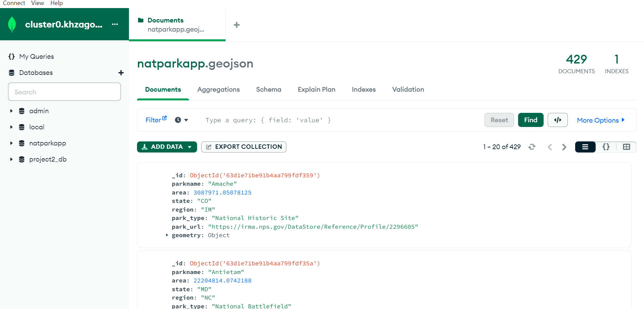
Task: Click the Find button
Action: [x=531, y=120]
